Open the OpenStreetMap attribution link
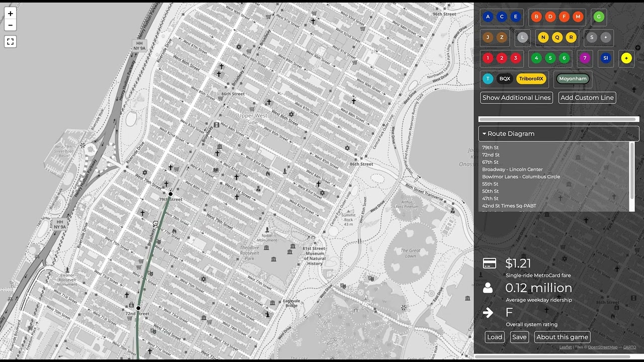The height and width of the screenshot is (362, 644). click(602, 347)
